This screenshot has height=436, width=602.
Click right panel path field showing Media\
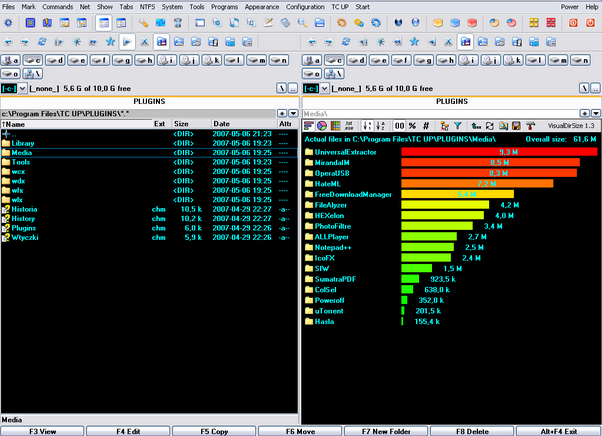(x=440, y=114)
